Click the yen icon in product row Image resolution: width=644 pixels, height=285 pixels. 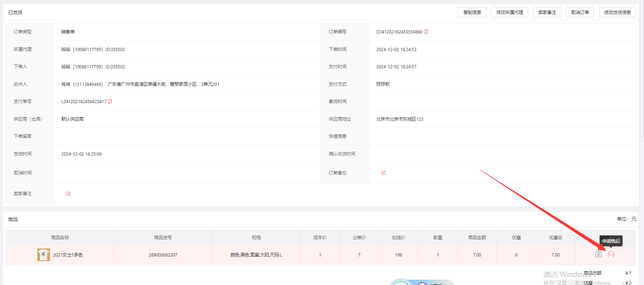point(598,254)
